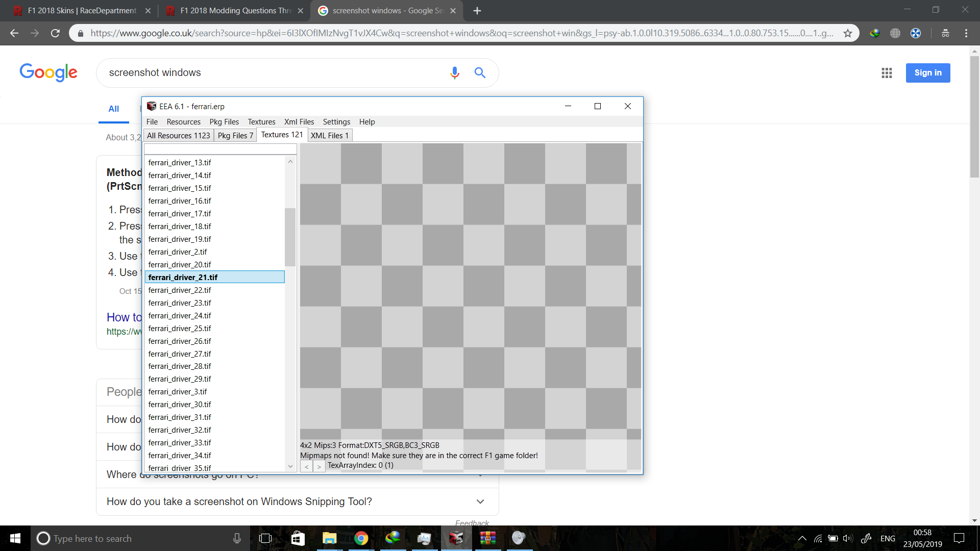This screenshot has height=551, width=980.
Task: Click the browser page vertical scrollbar
Action: (x=975, y=116)
